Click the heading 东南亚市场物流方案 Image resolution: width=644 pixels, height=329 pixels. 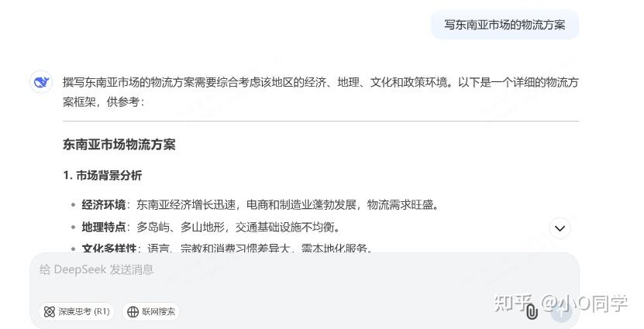[x=119, y=145]
